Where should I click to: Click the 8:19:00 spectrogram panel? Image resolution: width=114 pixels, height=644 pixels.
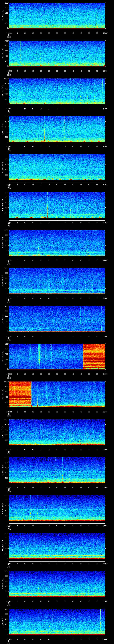point(57,205)
